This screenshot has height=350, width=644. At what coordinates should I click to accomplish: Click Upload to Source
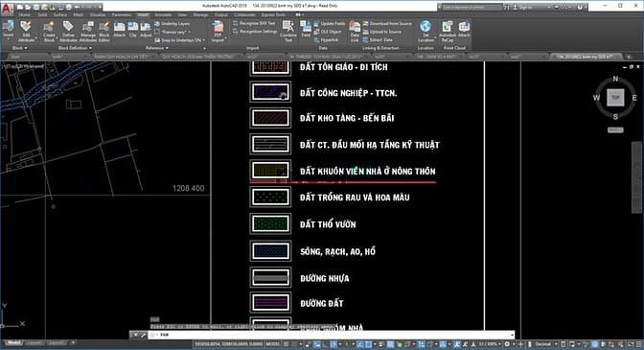tap(382, 32)
